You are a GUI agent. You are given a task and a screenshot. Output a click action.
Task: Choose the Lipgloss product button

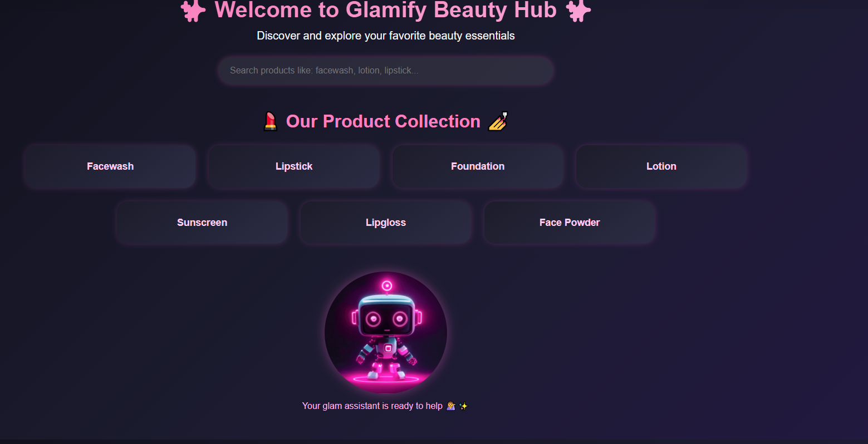(x=386, y=223)
